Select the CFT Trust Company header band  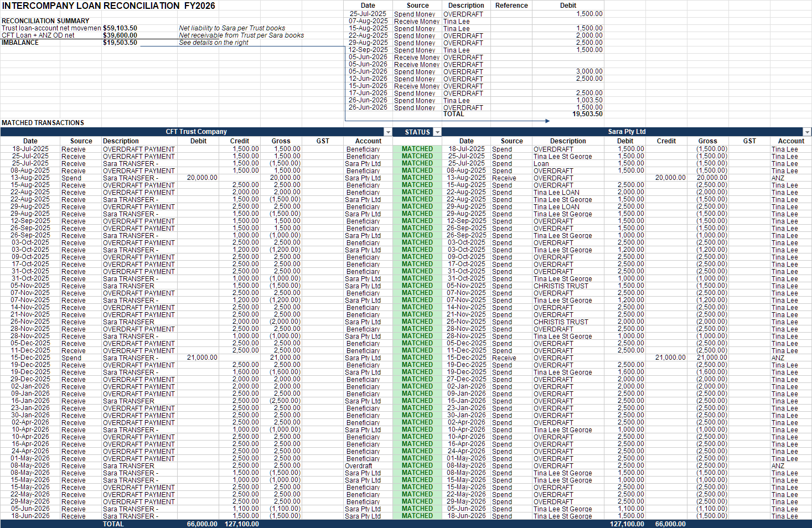196,132
